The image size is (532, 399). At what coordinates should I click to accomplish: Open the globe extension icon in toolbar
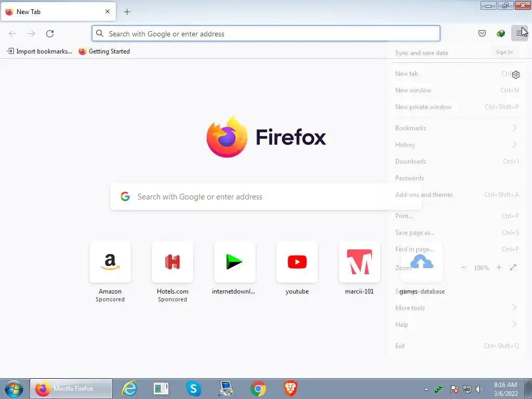coord(500,33)
